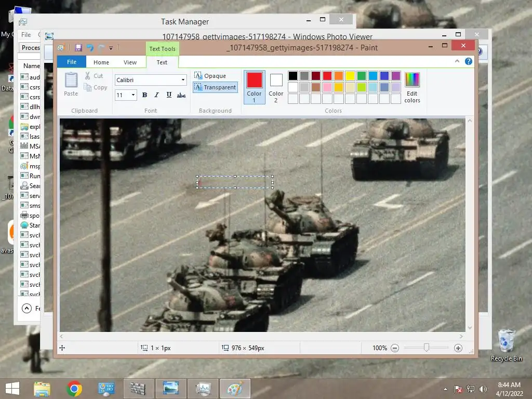Click the canvas vertical scrollbar down arrow
The height and width of the screenshot is (399, 532).
(x=470, y=328)
